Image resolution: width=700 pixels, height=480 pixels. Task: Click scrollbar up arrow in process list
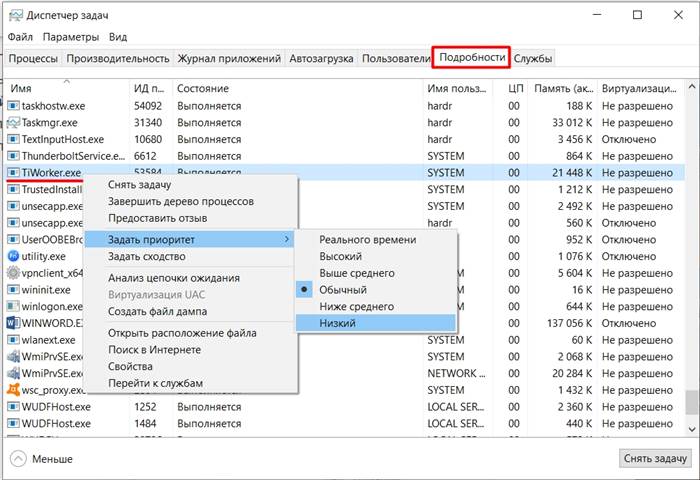(692, 87)
